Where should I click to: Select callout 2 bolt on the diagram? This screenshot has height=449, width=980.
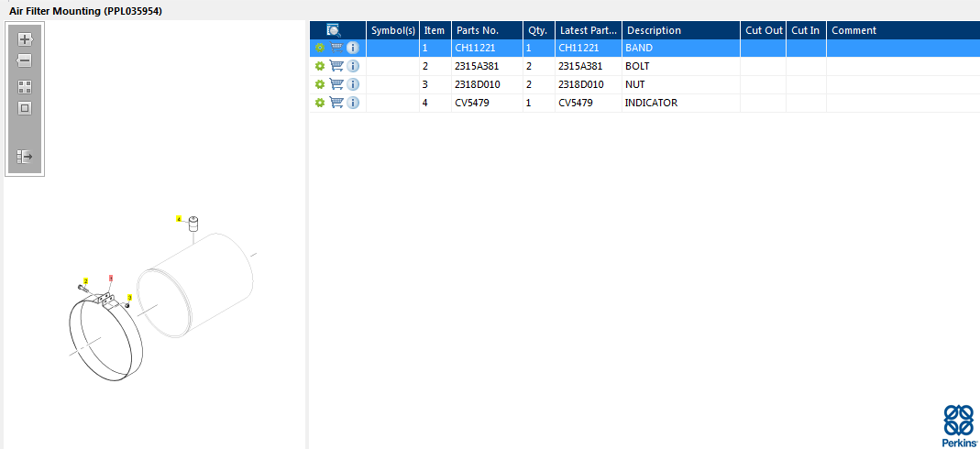click(x=85, y=281)
